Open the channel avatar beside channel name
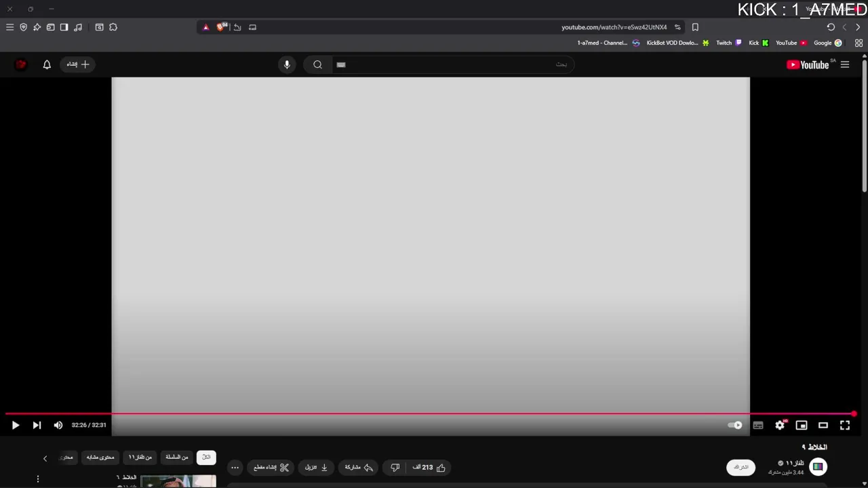 click(818, 467)
